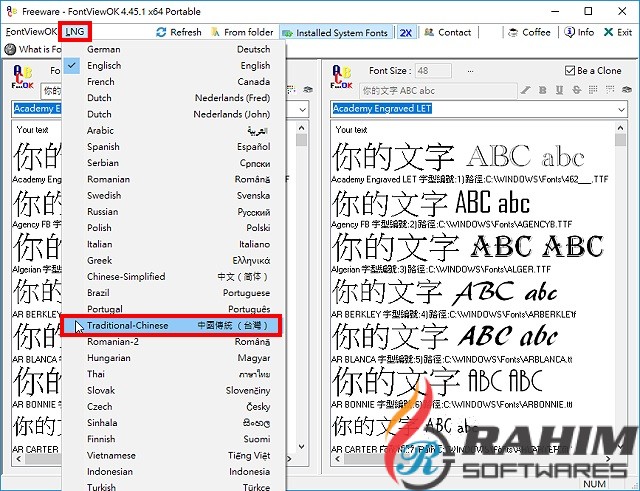The height and width of the screenshot is (491, 640).
Task: Click the sparse grid icon, right panel
Action: pos(610,90)
